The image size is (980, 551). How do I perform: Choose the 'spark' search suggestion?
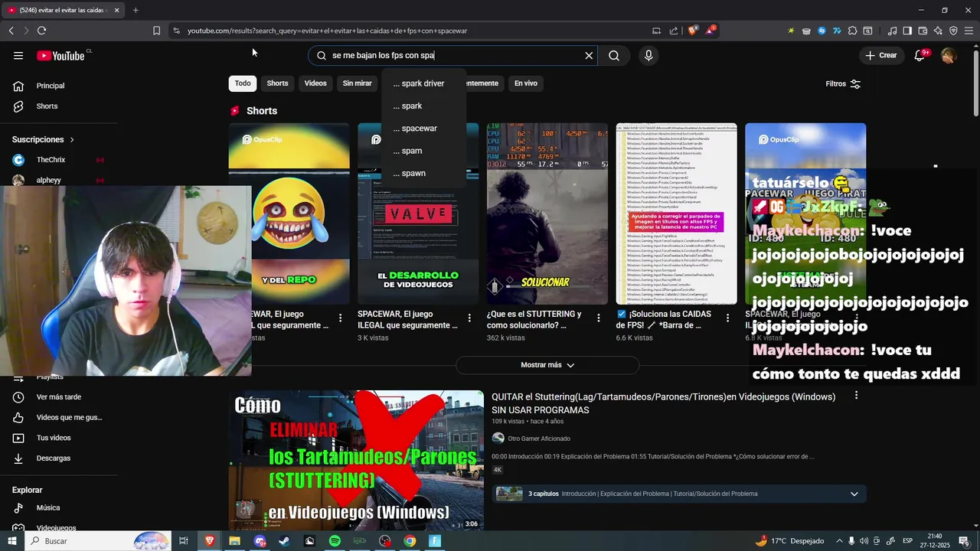[423, 106]
